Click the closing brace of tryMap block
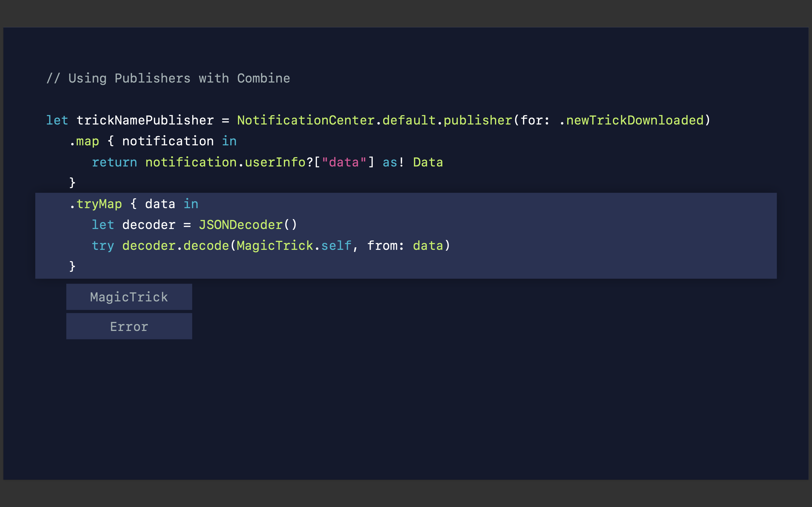Screen dimensions: 812x507 72,266
